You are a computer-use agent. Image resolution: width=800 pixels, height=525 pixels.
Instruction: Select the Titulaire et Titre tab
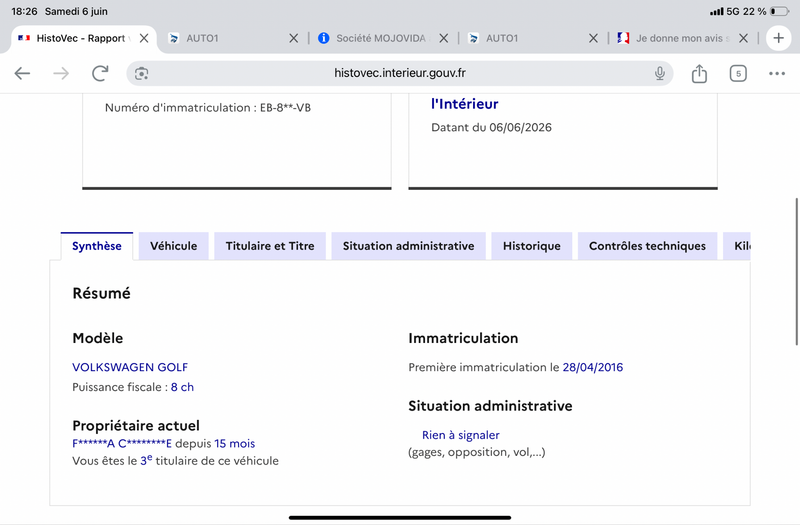(270, 246)
